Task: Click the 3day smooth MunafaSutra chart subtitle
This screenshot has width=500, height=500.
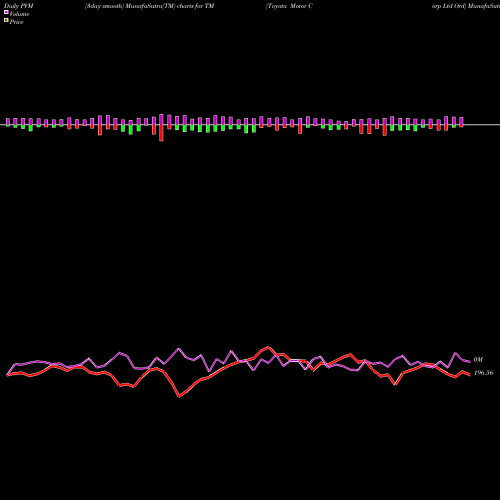Action: 149,6
